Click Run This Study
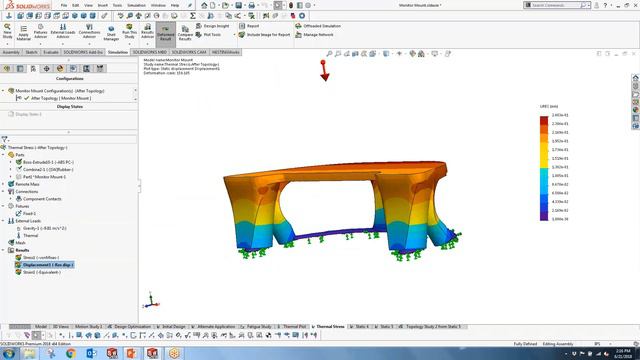The image size is (640, 360). click(x=129, y=32)
